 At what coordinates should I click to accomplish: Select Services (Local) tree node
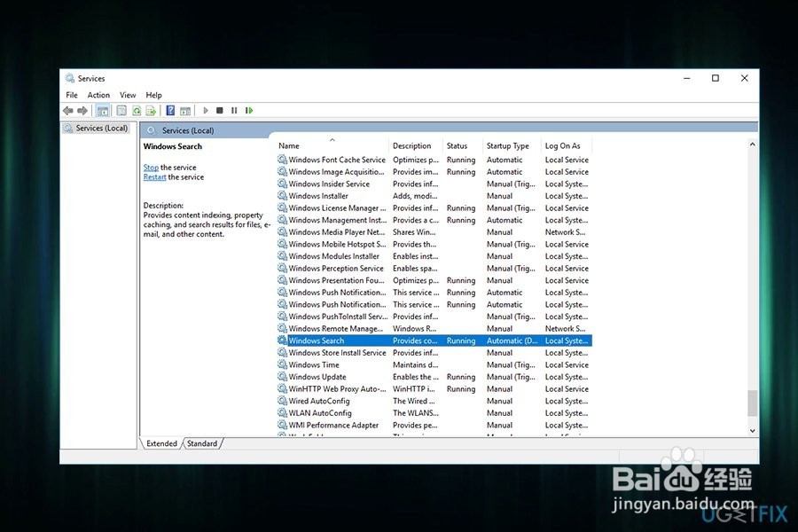pos(96,129)
